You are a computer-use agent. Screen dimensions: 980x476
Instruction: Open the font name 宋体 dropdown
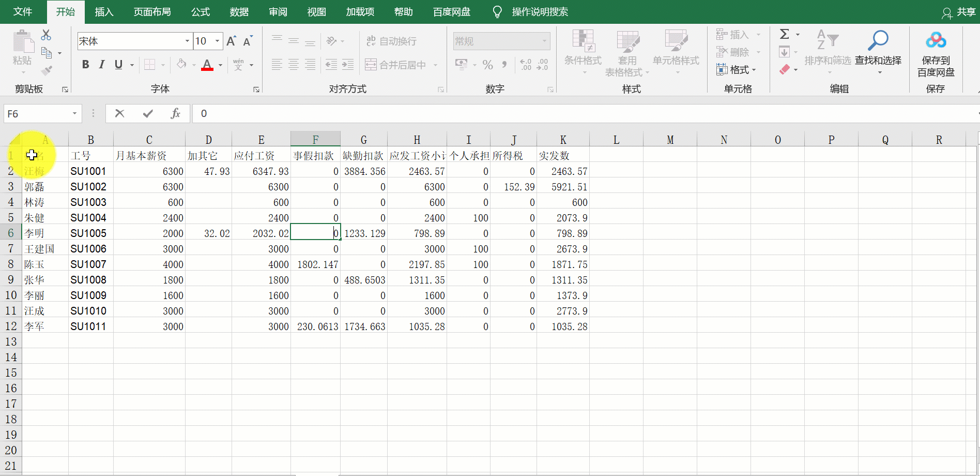187,41
